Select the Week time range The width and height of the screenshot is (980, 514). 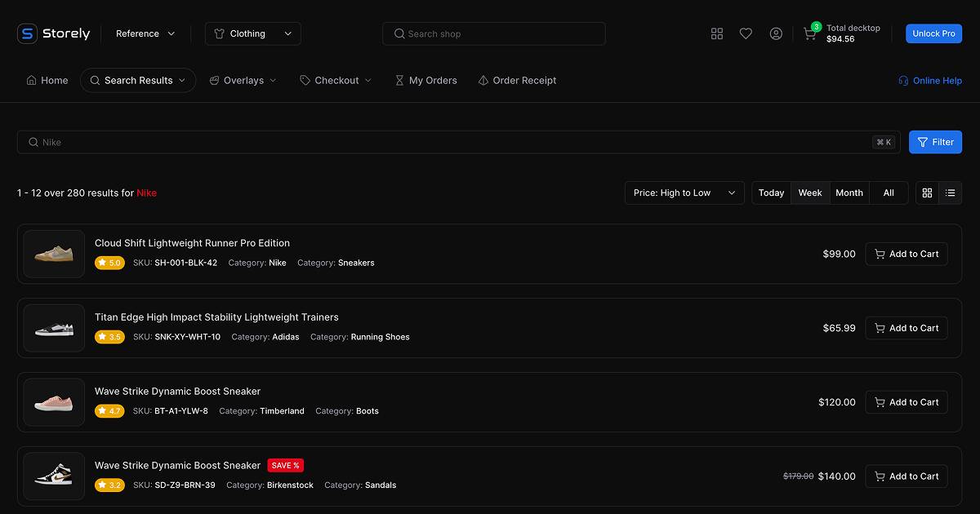tap(810, 193)
